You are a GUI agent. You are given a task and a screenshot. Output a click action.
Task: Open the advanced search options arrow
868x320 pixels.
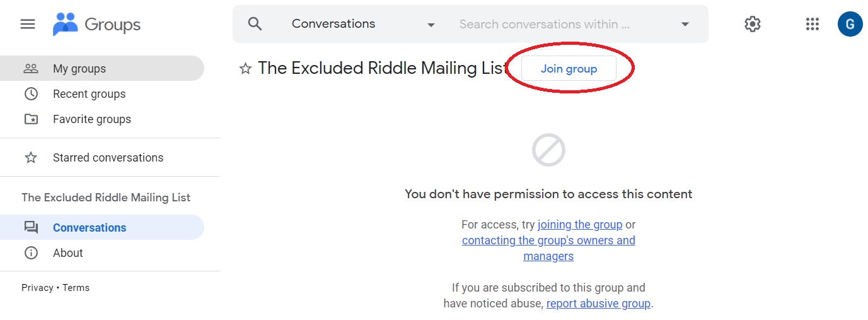coord(685,25)
